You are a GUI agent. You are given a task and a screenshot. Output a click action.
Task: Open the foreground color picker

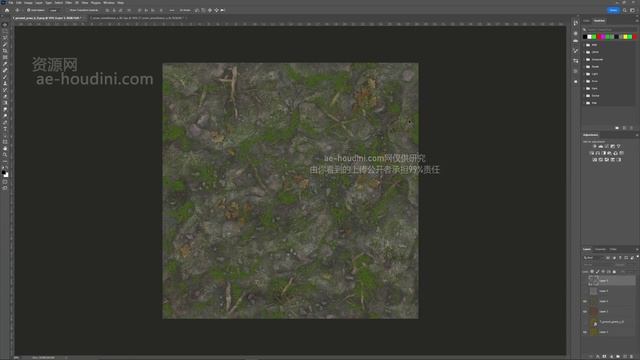click(4, 172)
